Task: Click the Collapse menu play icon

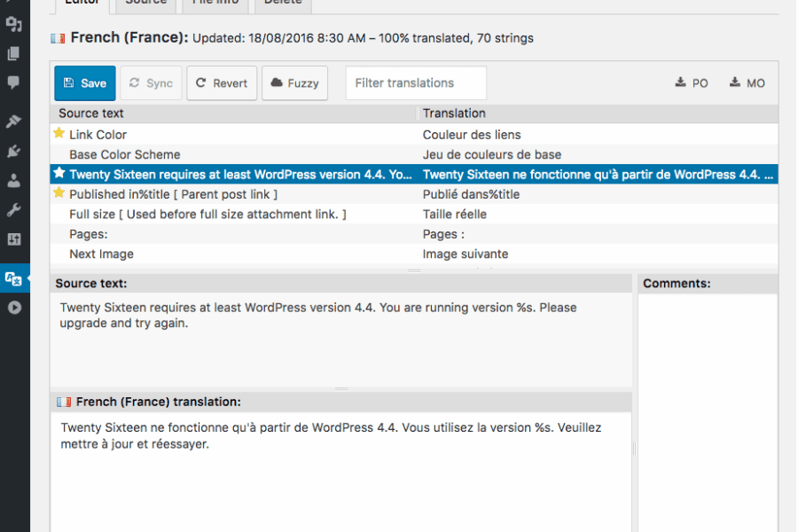Action: click(14, 308)
